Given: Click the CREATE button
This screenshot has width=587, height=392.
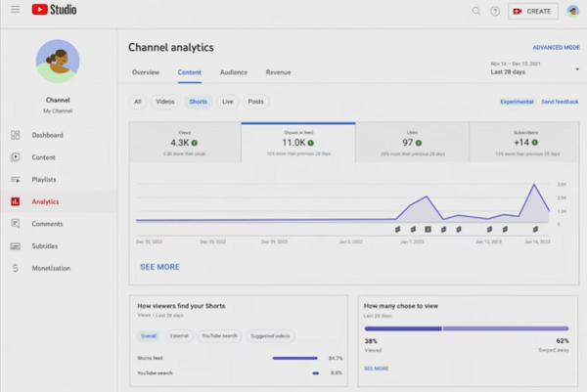Looking at the screenshot, I should pyautogui.click(x=532, y=11).
